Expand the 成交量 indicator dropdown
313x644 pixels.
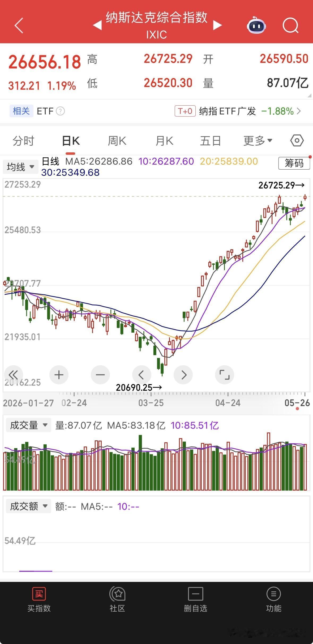click(29, 425)
